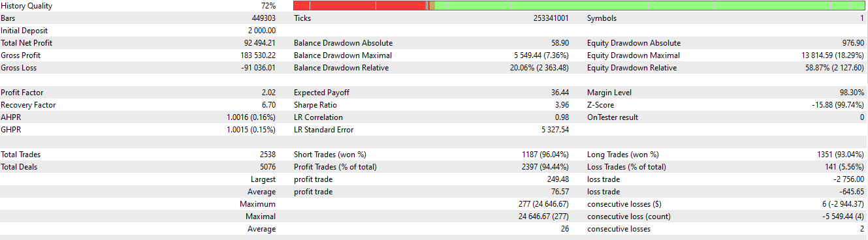
Task: Click Equity Drawdown Maximal 13 814.59 (18.29%)
Action: coord(833,55)
